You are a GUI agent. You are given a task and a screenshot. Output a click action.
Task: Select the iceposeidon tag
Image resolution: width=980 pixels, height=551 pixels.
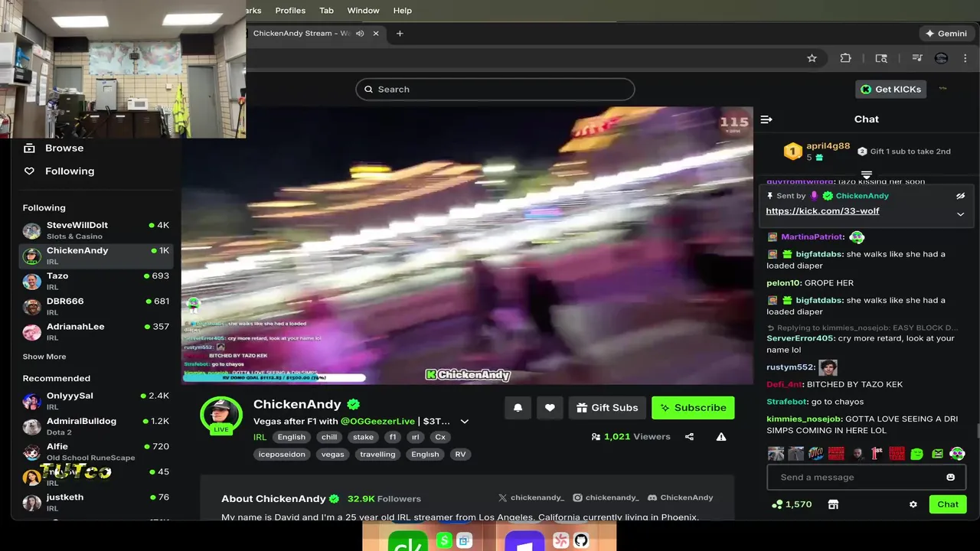click(x=282, y=454)
